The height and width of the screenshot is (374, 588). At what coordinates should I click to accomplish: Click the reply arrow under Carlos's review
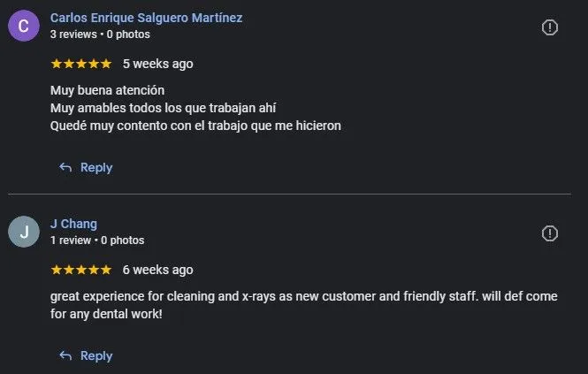click(65, 167)
